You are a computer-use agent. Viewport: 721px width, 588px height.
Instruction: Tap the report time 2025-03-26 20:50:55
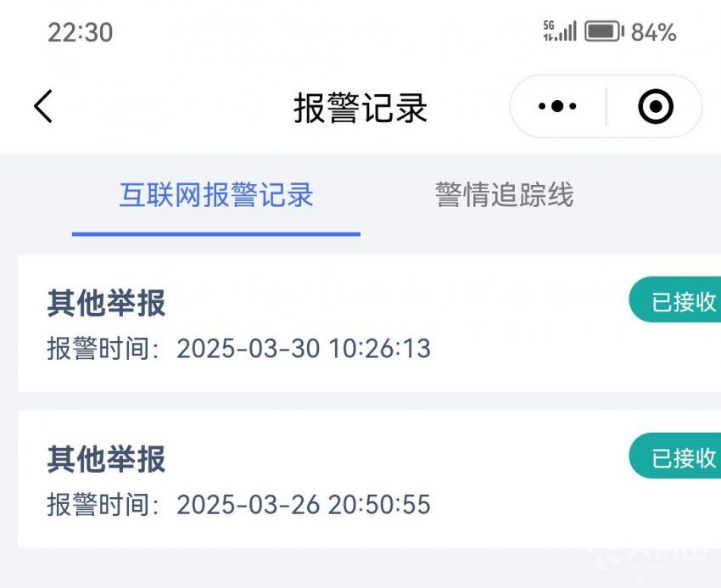tap(304, 504)
